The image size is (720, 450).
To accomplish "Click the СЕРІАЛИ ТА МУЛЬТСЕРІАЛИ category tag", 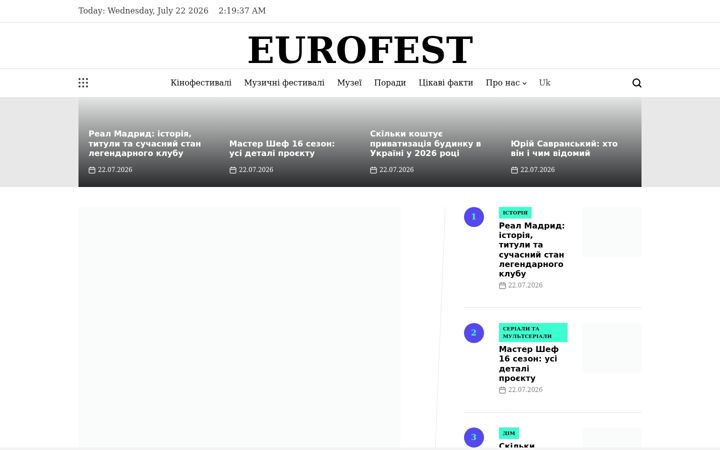I will point(533,332).
